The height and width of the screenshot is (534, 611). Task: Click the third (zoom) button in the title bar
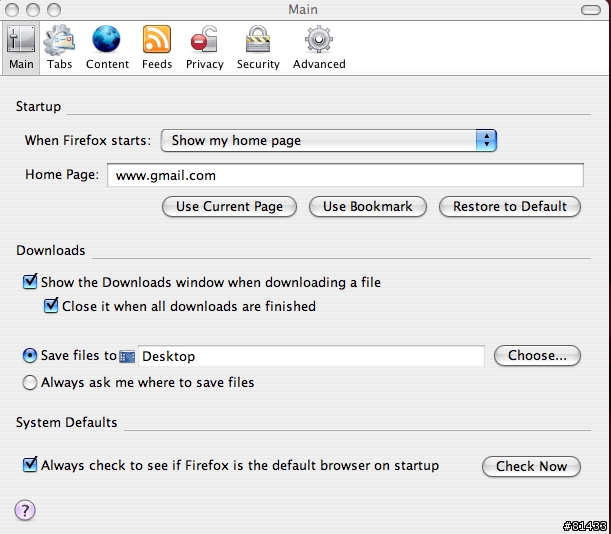[x=54, y=10]
